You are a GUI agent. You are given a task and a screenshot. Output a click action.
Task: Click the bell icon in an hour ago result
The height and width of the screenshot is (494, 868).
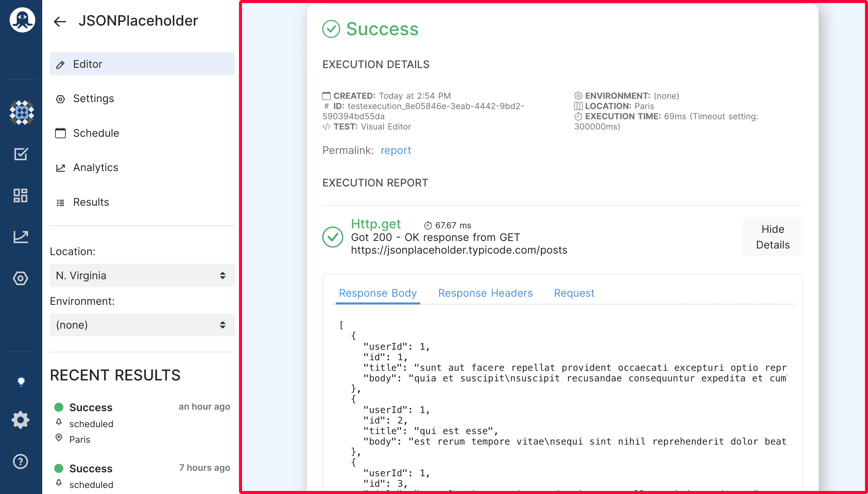pos(59,421)
